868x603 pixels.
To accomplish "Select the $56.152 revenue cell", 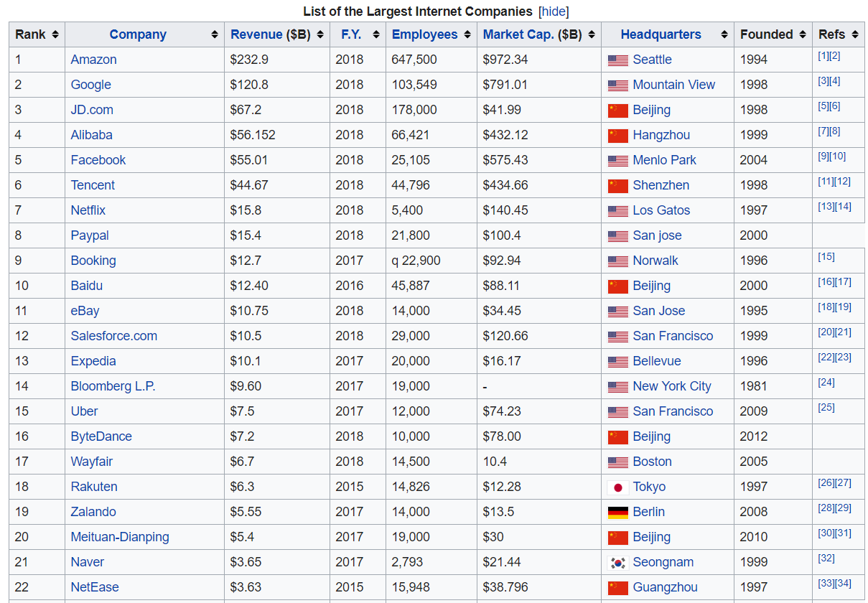I will pos(276,135).
